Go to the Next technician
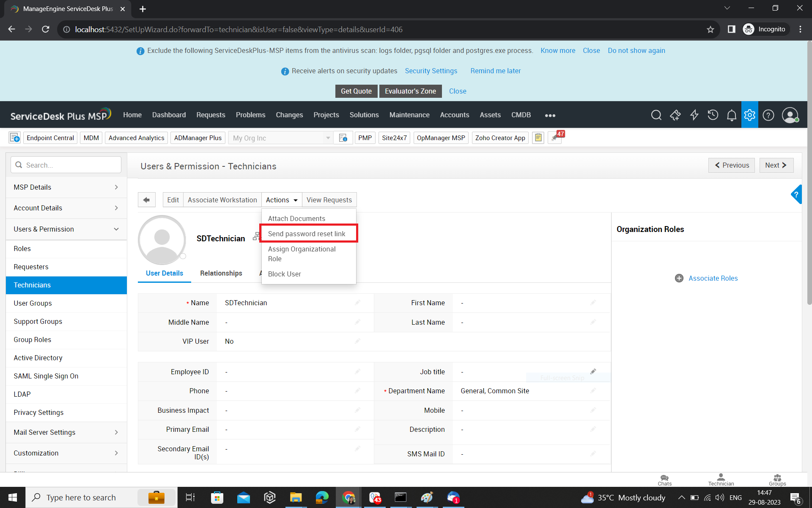 (x=776, y=165)
